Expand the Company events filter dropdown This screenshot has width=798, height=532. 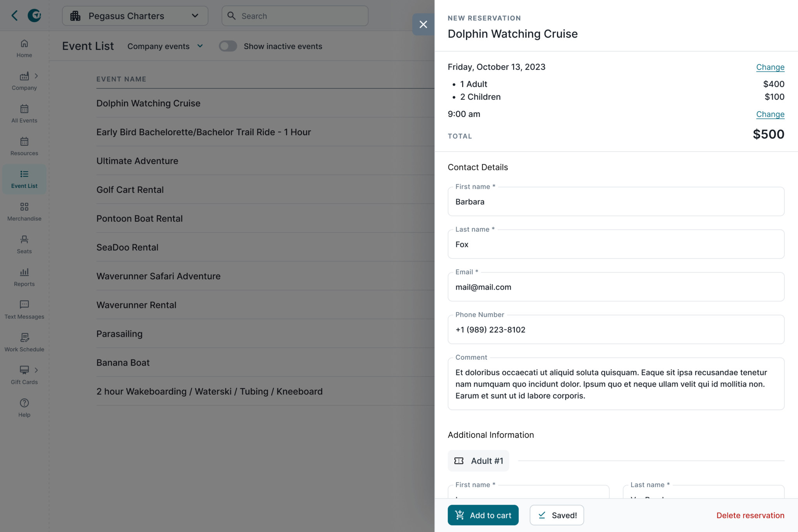tap(165, 46)
